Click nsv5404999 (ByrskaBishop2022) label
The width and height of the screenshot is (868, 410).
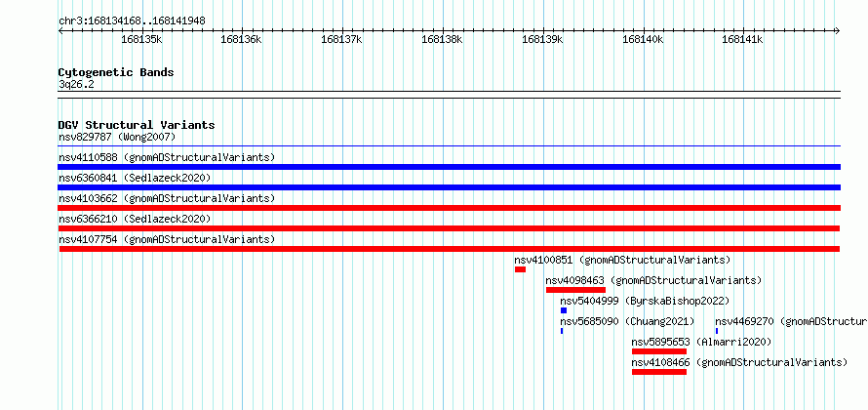pos(645,301)
